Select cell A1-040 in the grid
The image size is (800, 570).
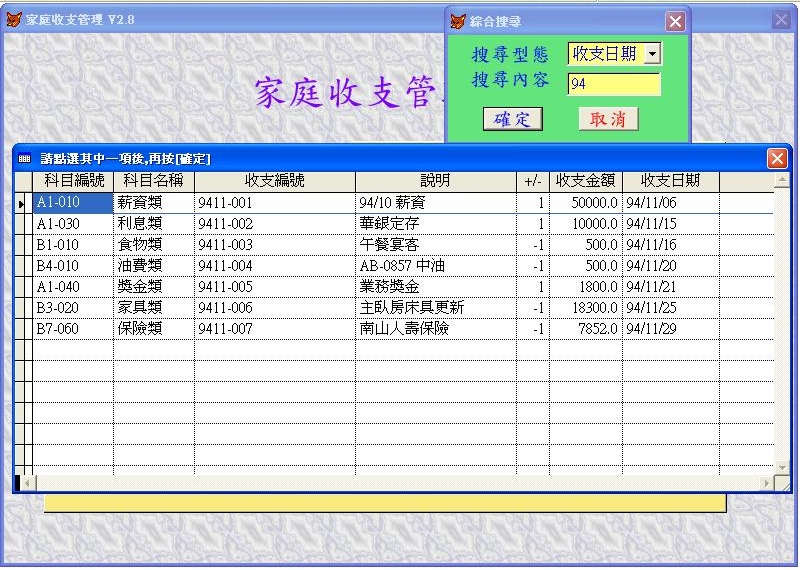pyautogui.click(x=73, y=287)
